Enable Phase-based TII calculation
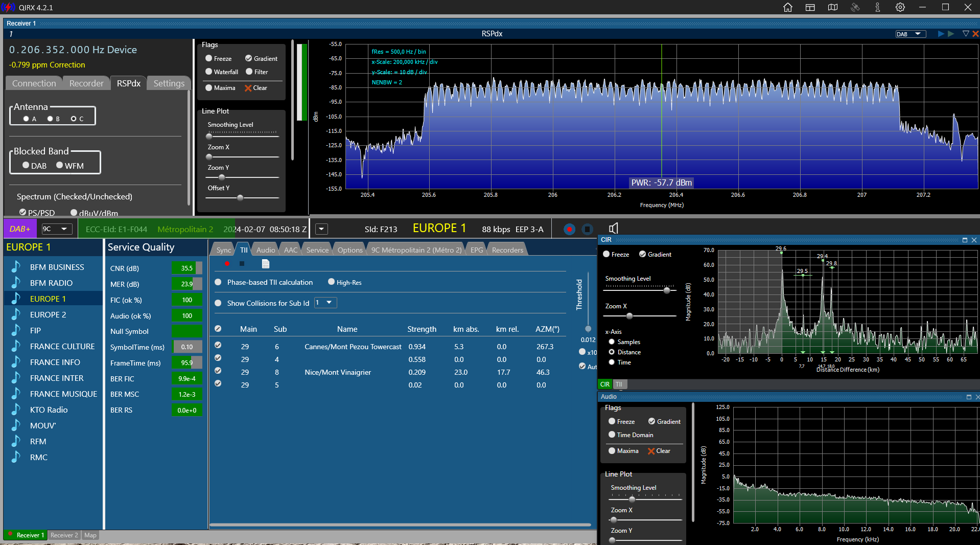Image resolution: width=980 pixels, height=545 pixels. coord(218,282)
